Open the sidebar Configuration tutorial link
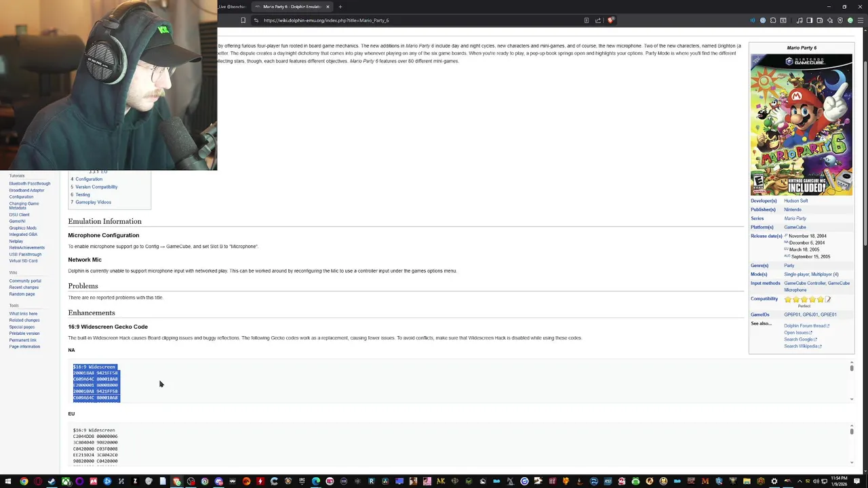868x488 pixels. pyautogui.click(x=21, y=197)
